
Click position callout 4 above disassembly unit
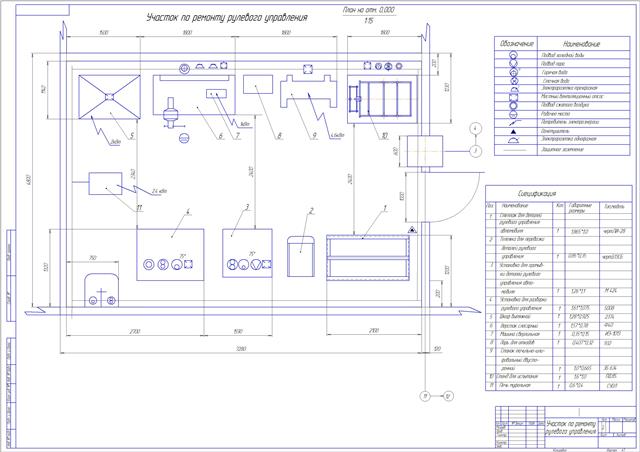(x=187, y=211)
